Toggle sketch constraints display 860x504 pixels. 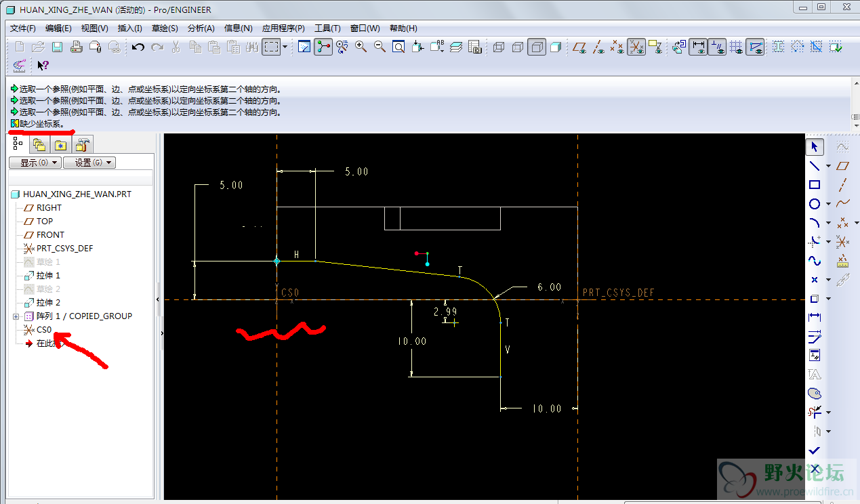click(717, 47)
